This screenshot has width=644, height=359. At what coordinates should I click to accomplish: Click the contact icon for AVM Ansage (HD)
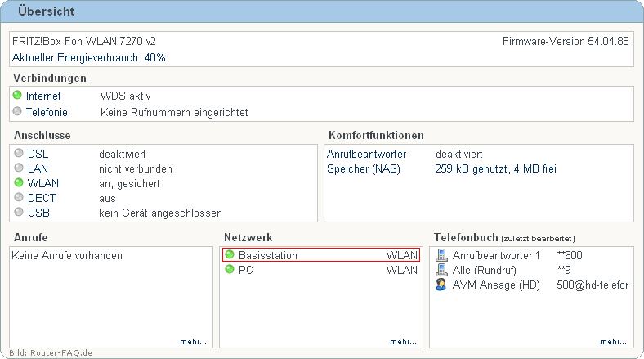[x=441, y=285]
